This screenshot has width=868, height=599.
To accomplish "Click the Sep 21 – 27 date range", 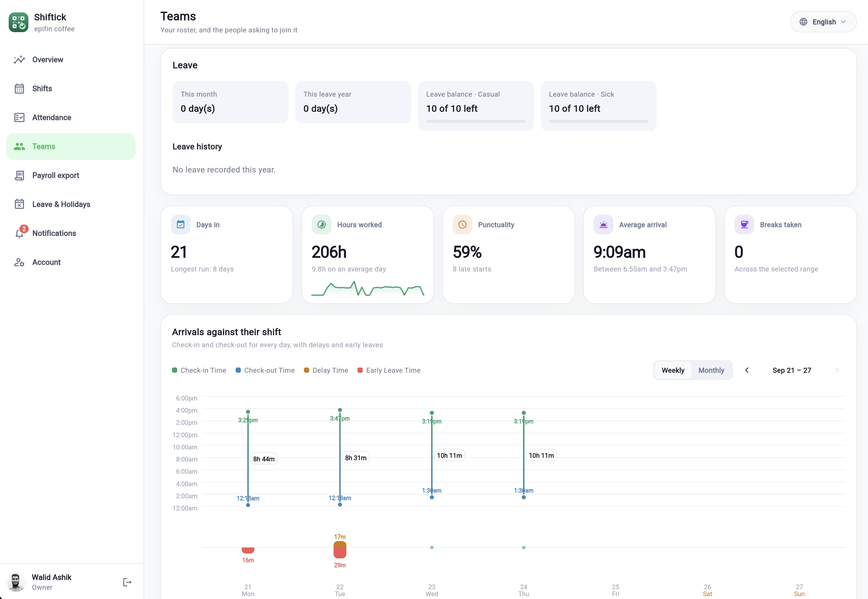I will click(792, 370).
